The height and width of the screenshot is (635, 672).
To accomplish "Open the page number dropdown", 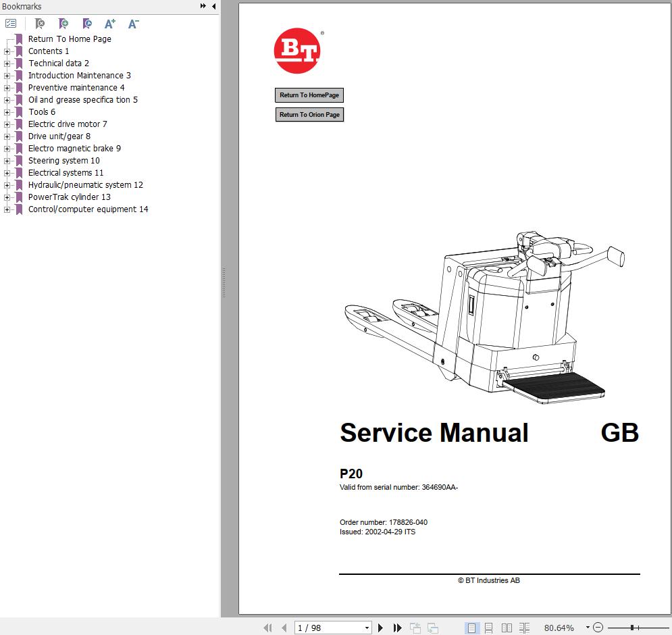I will (367, 628).
